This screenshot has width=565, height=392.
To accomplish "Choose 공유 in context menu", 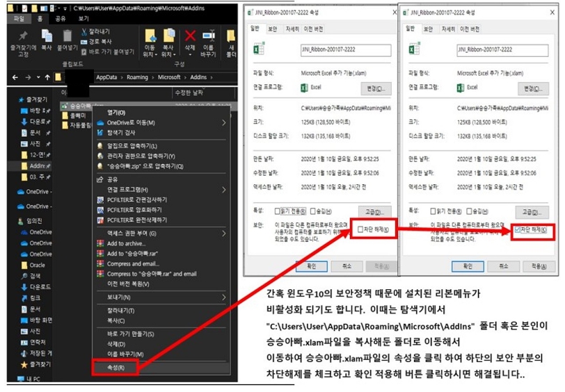I will tap(161, 179).
